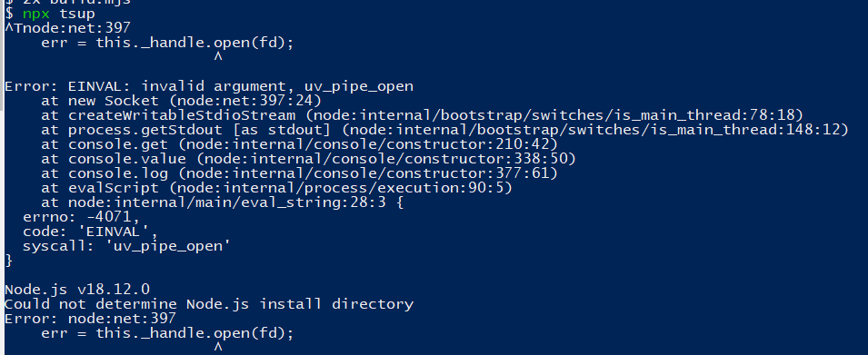The width and height of the screenshot is (868, 355).
Task: Click the green npx command word
Action: (36, 14)
